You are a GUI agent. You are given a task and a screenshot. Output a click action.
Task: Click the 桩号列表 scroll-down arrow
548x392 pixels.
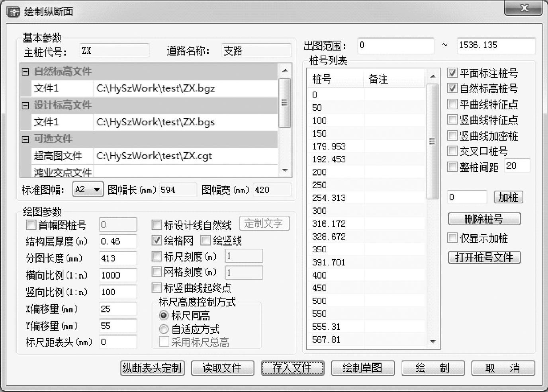[433, 341]
